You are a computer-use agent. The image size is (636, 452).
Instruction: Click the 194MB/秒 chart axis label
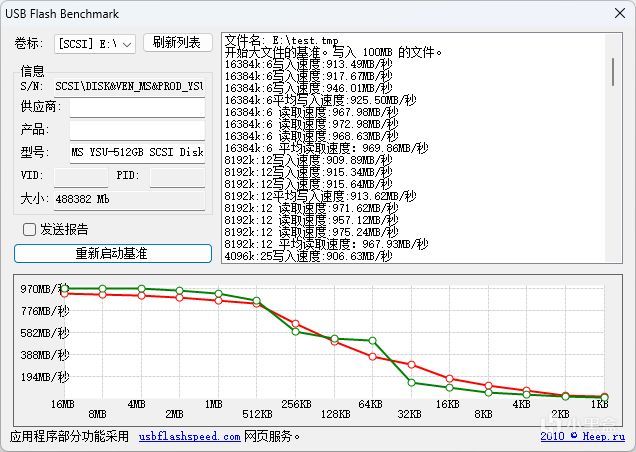[x=45, y=377]
